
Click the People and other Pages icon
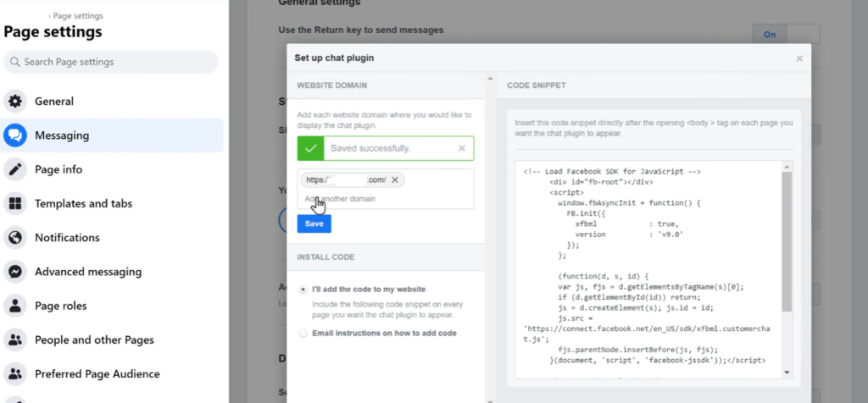pos(15,340)
